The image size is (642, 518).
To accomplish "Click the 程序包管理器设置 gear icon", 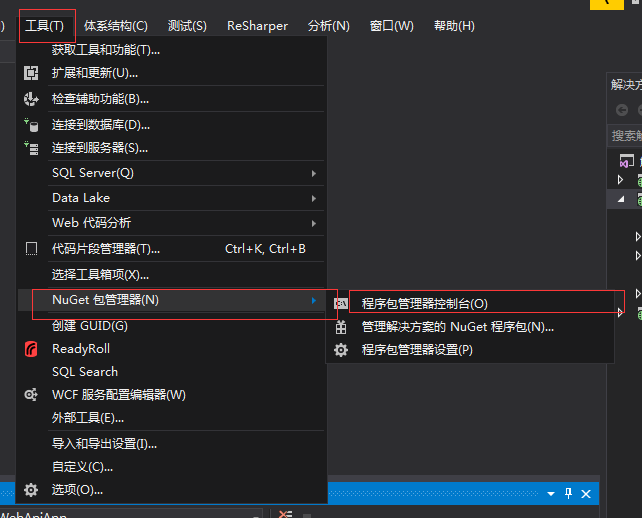I will 341,350.
